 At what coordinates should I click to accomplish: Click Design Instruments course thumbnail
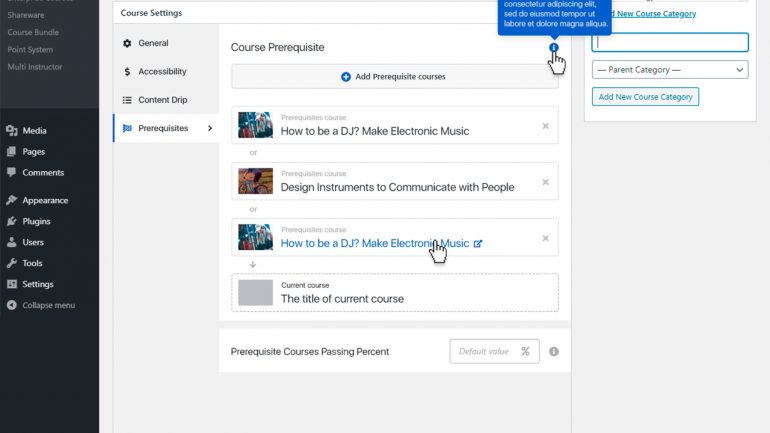255,181
